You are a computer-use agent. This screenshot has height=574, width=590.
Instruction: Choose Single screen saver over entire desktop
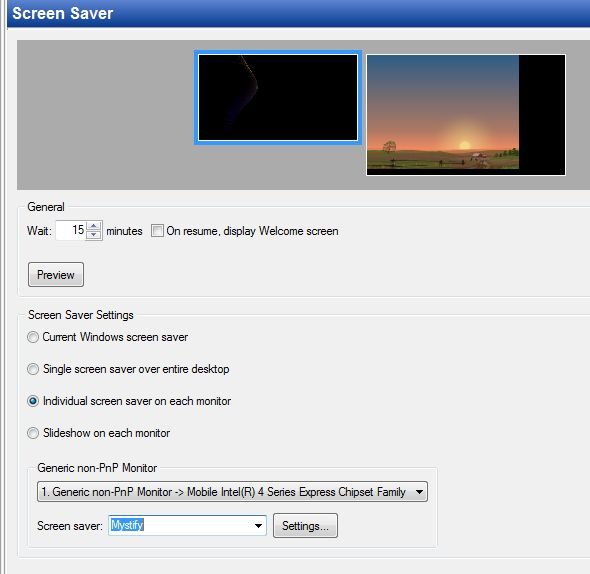point(33,369)
